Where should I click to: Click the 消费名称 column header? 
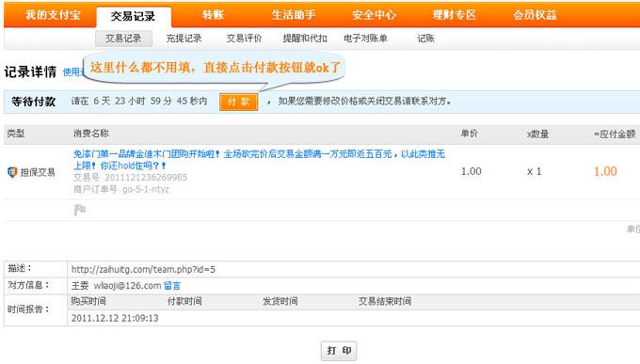pyautogui.click(x=91, y=134)
